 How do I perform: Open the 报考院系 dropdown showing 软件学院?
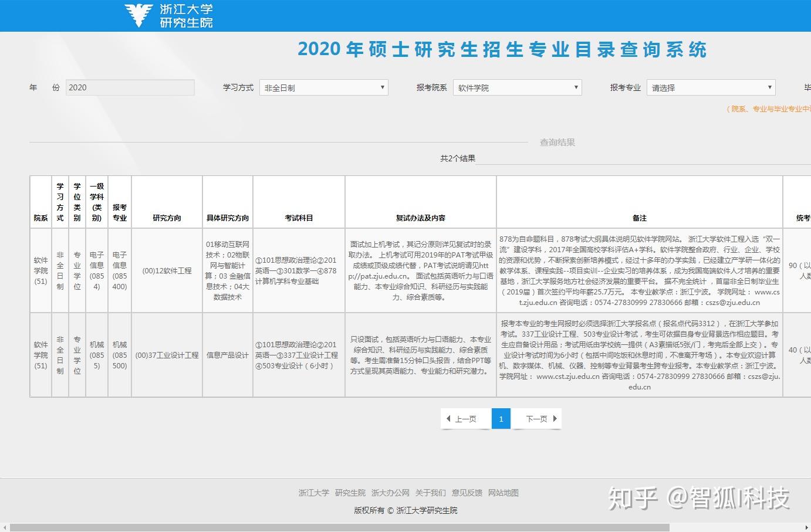pyautogui.click(x=517, y=87)
